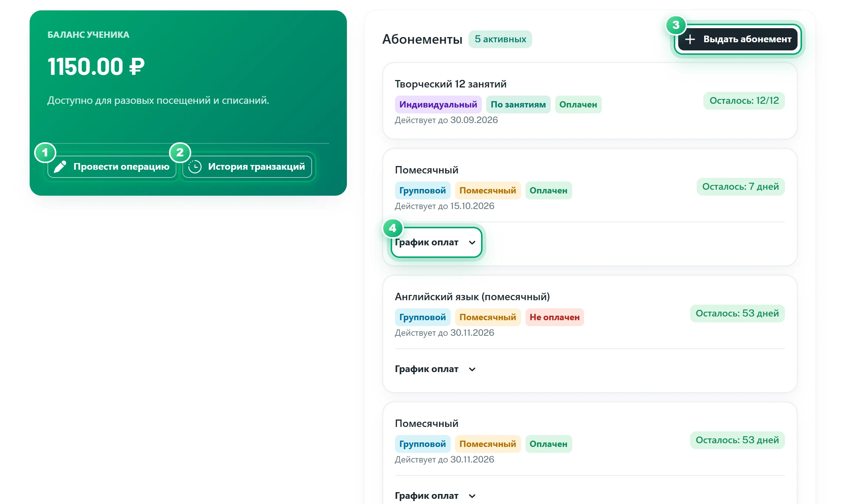Select the Творческий 12 занятий title

click(x=451, y=84)
